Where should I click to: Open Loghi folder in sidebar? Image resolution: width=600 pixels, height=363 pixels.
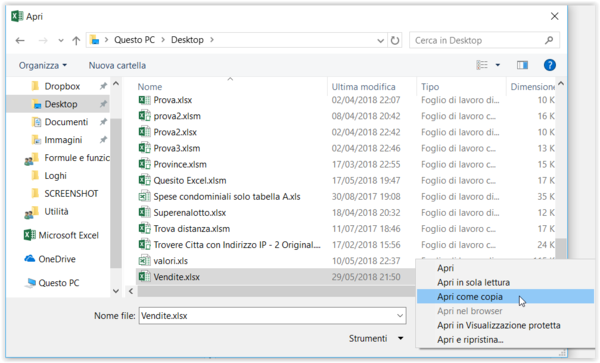click(x=55, y=176)
